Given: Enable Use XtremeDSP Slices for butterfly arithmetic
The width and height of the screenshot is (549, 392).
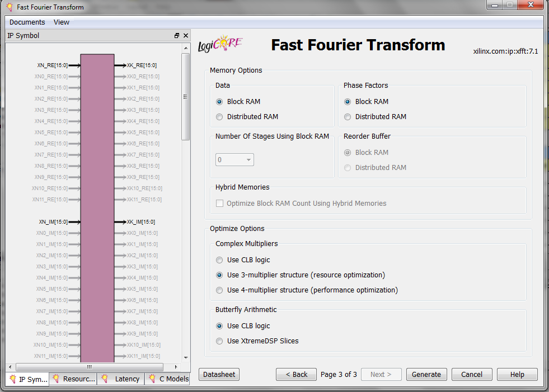Looking at the screenshot, I should click(x=219, y=341).
